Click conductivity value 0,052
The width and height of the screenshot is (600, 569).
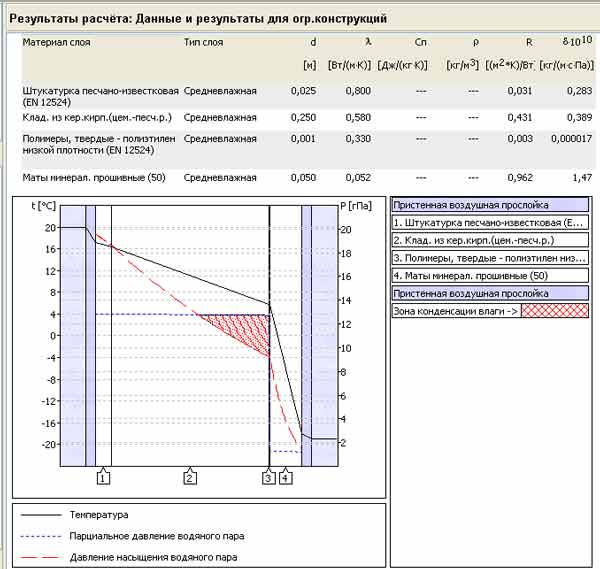click(358, 178)
